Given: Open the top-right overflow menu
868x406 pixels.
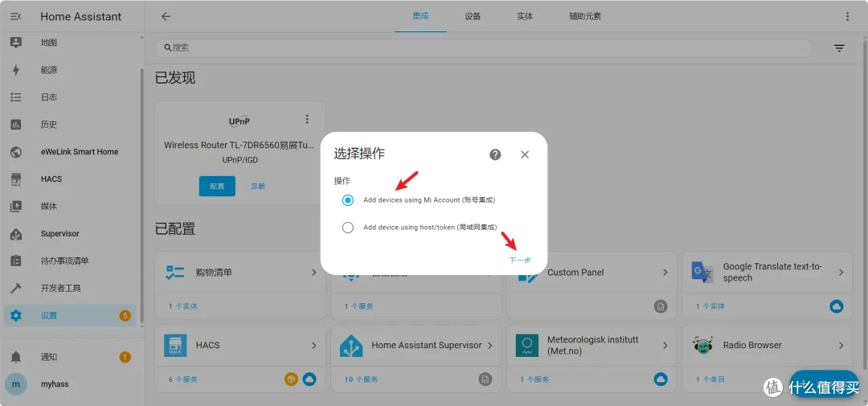Looking at the screenshot, I should pos(847,17).
